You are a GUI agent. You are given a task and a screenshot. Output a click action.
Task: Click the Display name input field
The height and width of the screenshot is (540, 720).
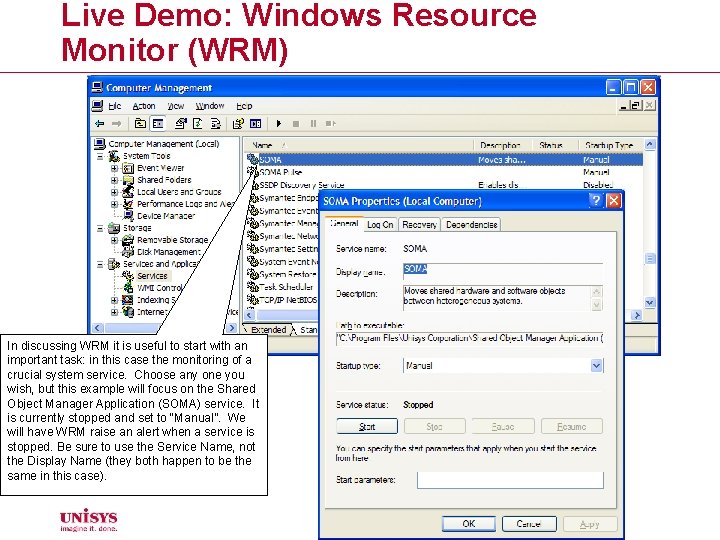pos(503,271)
